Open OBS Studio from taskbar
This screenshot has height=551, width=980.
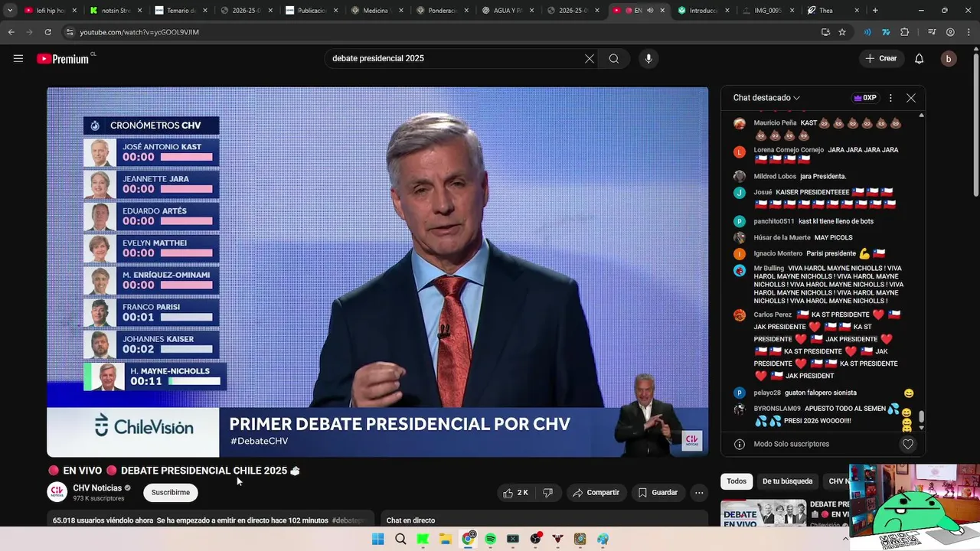[535, 539]
